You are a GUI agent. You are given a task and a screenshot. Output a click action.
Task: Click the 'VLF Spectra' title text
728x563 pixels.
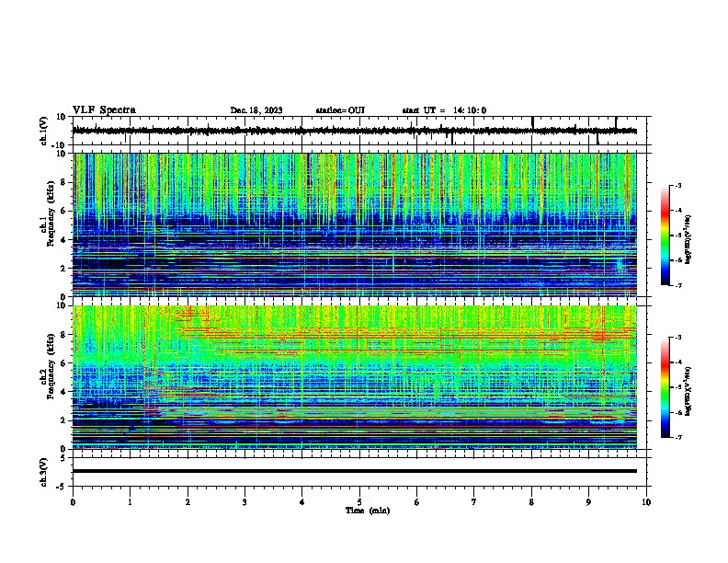pyautogui.click(x=104, y=110)
